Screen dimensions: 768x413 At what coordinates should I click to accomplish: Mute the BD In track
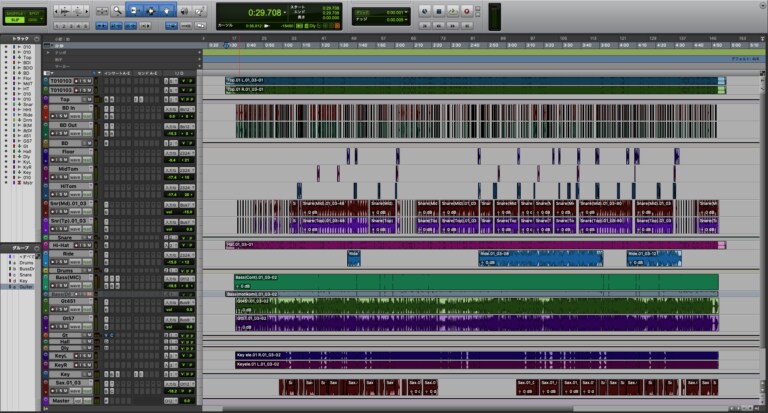tap(66, 116)
